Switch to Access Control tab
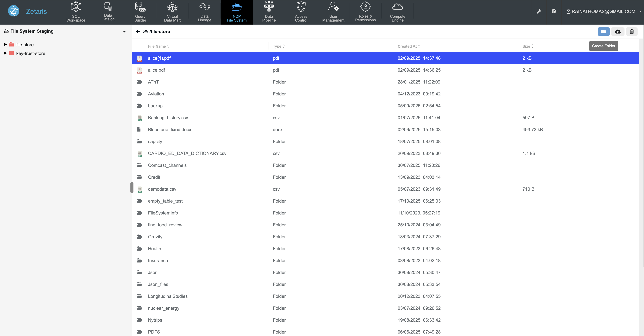 pos(301,12)
